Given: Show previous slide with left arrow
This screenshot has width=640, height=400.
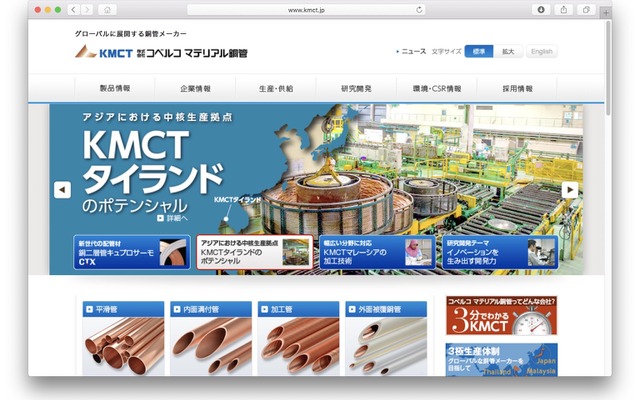Looking at the screenshot, I should point(62,190).
